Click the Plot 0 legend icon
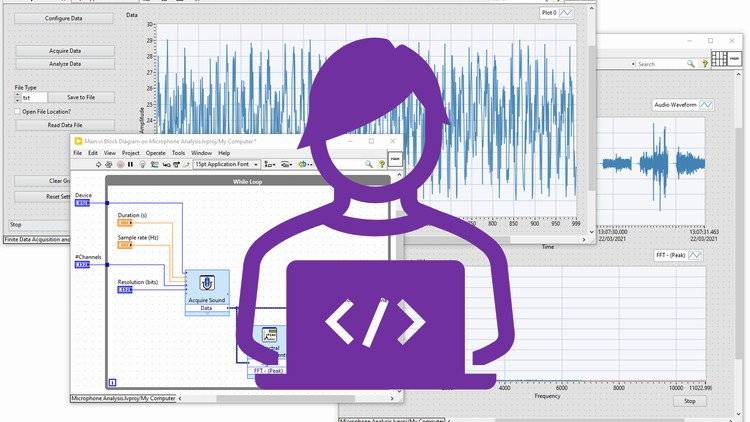 coord(566,13)
